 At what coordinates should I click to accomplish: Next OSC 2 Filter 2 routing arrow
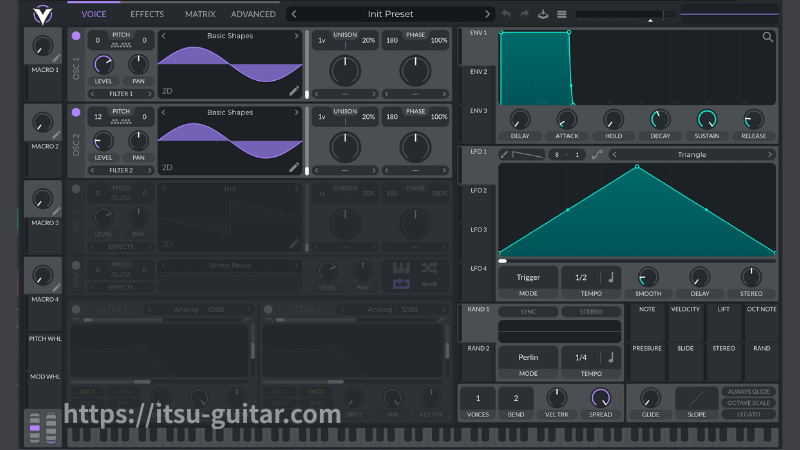149,170
